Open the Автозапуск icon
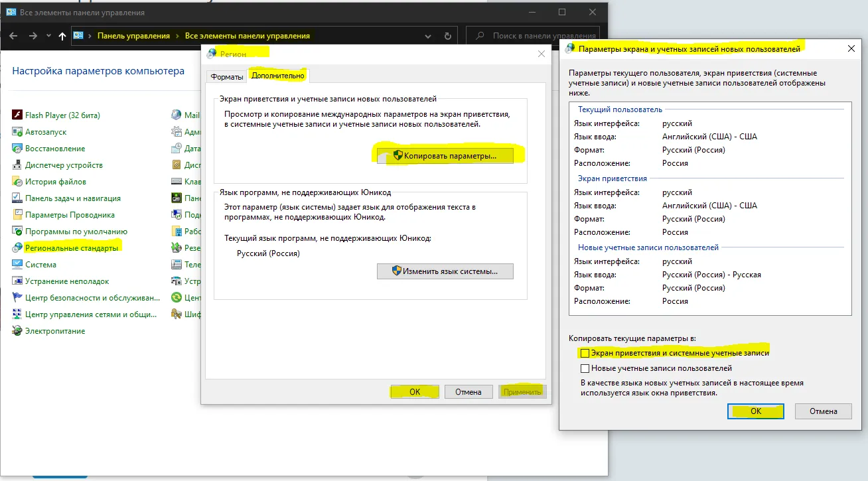Viewport: 868px width, 481px height. pos(17,131)
